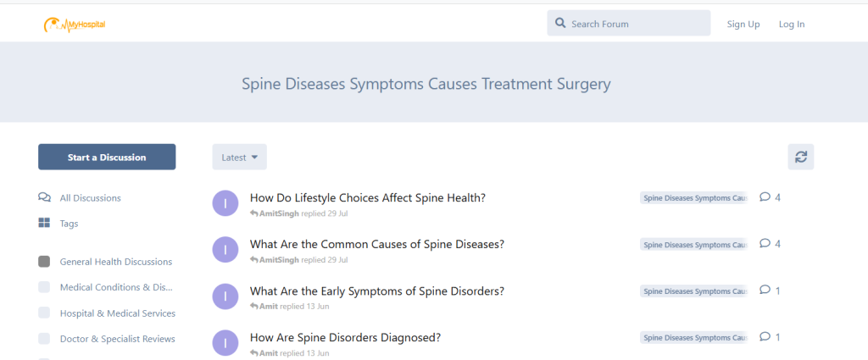Open 'How Are Spine Disorders Diagnosed?' discussion
The width and height of the screenshot is (868, 360).
pyautogui.click(x=345, y=337)
